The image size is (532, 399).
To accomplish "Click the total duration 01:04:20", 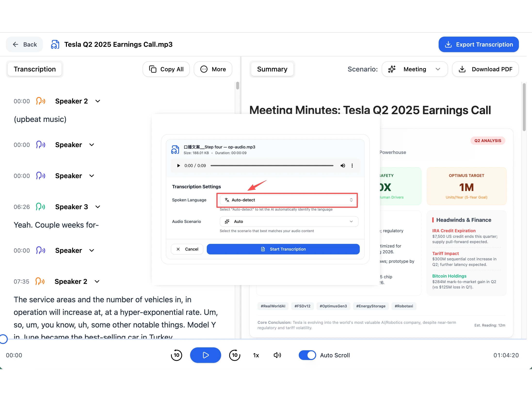I will (x=506, y=355).
